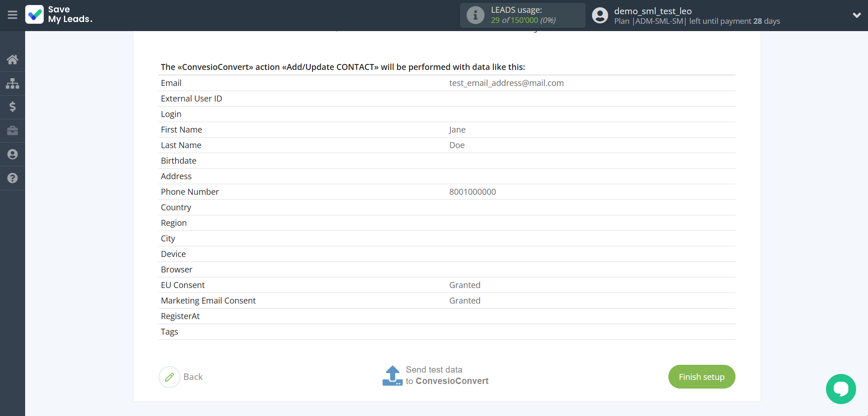The height and width of the screenshot is (416, 868).
Task: Click the pencil Back icon
Action: (169, 377)
